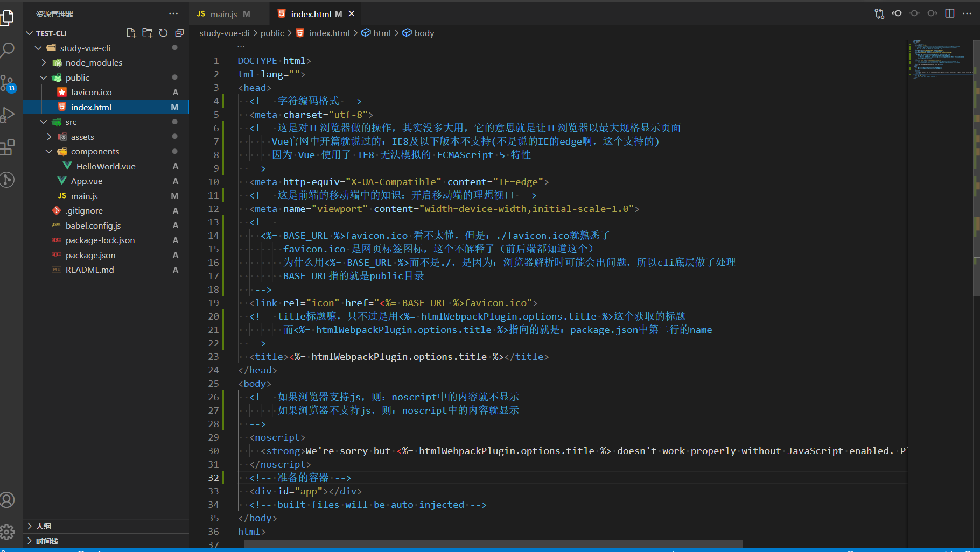Click the folded ellipsis above line 1
The image size is (980, 552).
(241, 47)
